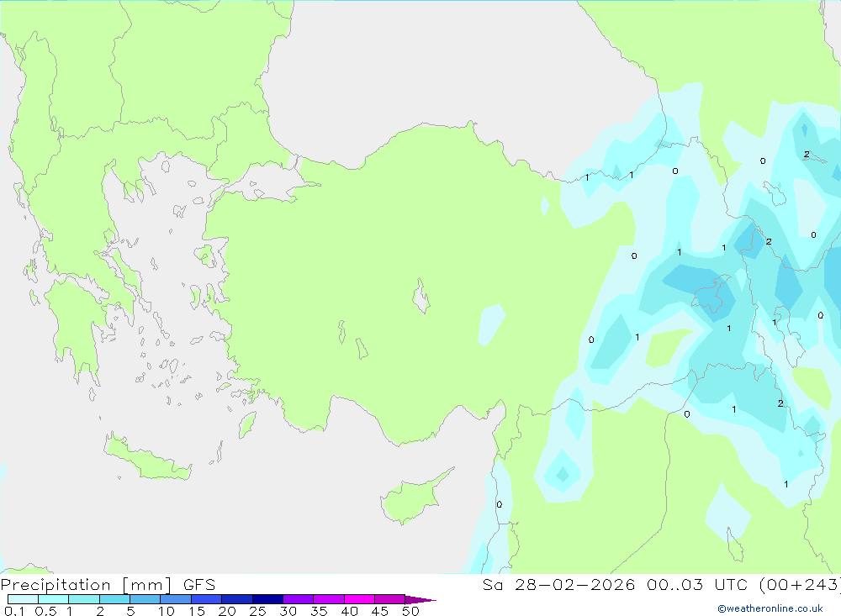
Task: Pick the 20–25 mm dark blue swatch
Action: (237, 599)
